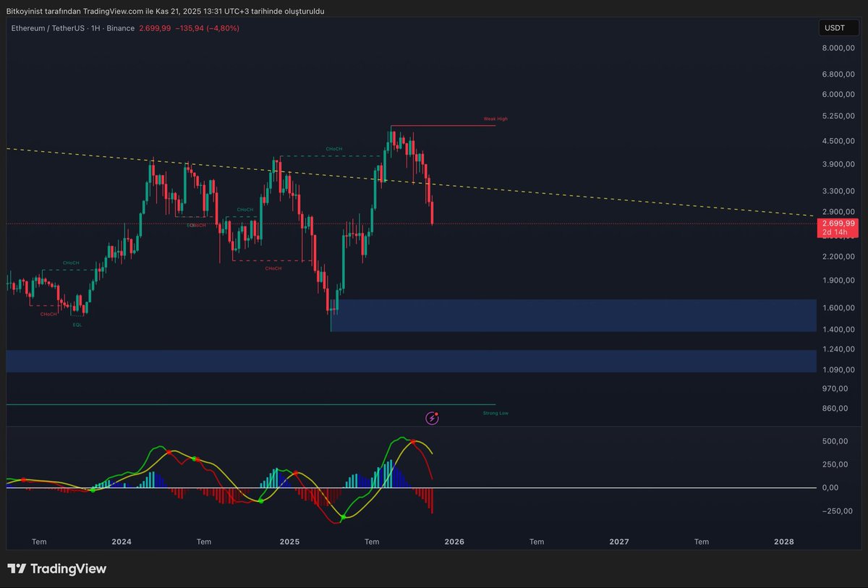
Task: Click the 6.800,00 price axis label
Action: 838,74
